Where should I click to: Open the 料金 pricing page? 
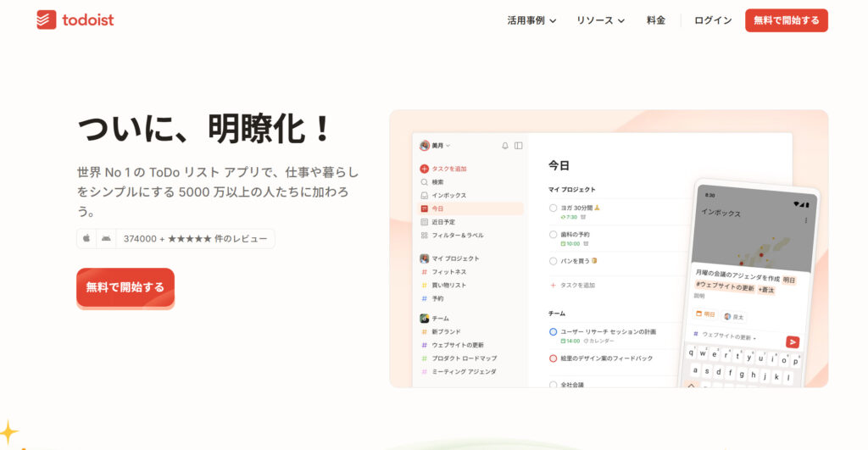(x=655, y=20)
